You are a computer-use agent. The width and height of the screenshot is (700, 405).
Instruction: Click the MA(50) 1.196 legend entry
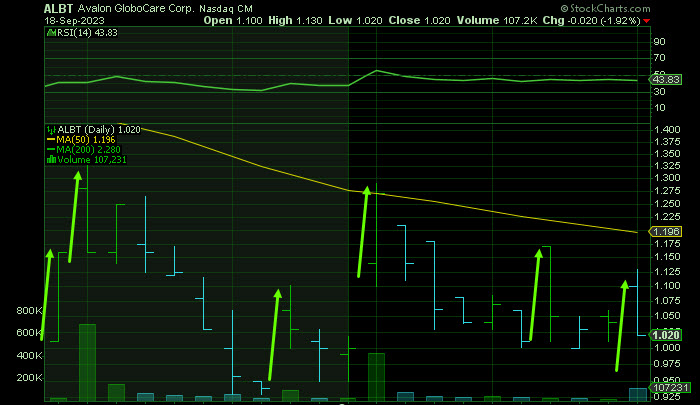(81, 140)
